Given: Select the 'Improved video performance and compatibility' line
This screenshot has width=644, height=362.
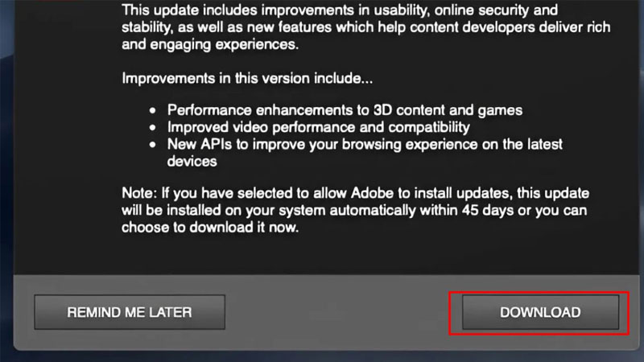Looking at the screenshot, I should tap(318, 127).
